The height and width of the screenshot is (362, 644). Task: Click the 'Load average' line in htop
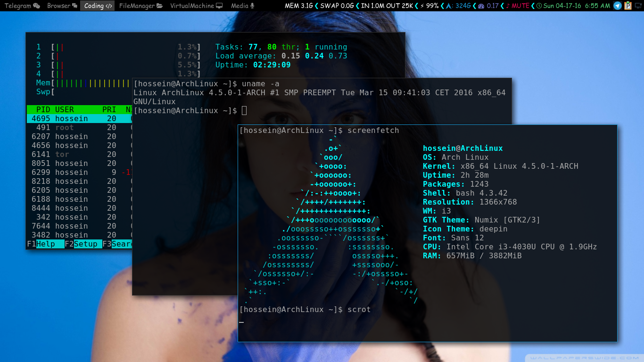tap(281, 56)
